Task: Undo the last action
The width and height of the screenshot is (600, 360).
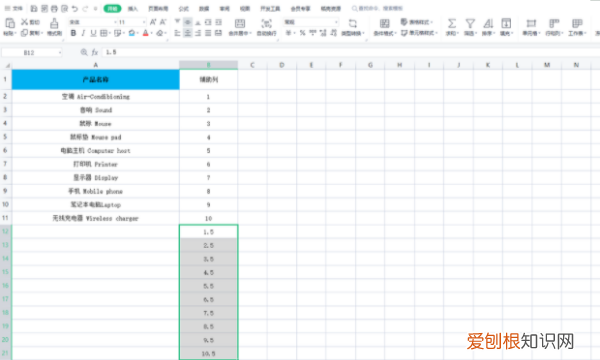Action: point(75,8)
